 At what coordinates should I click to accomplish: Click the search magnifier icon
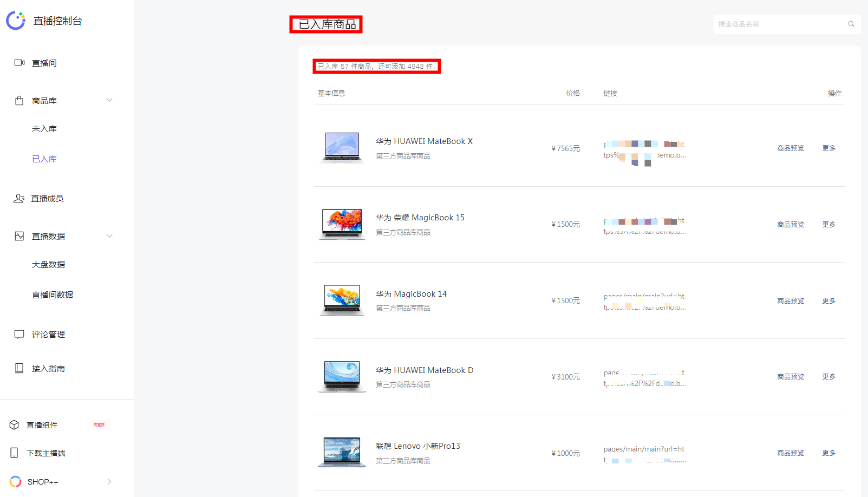pos(851,24)
